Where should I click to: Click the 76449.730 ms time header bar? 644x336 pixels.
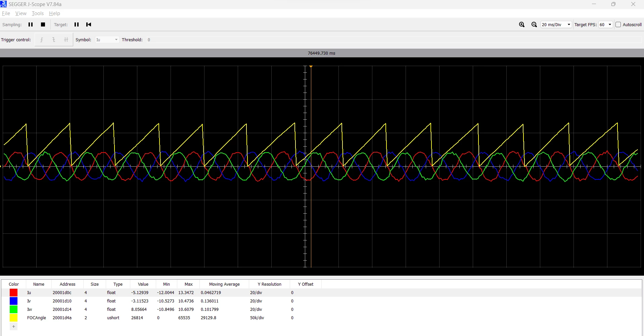(x=322, y=53)
